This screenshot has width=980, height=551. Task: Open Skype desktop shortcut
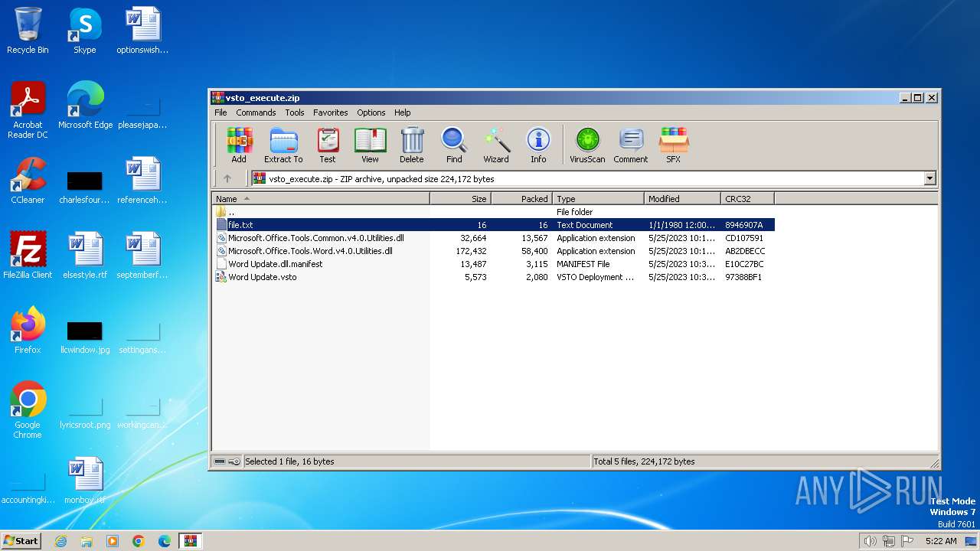pos(84,31)
